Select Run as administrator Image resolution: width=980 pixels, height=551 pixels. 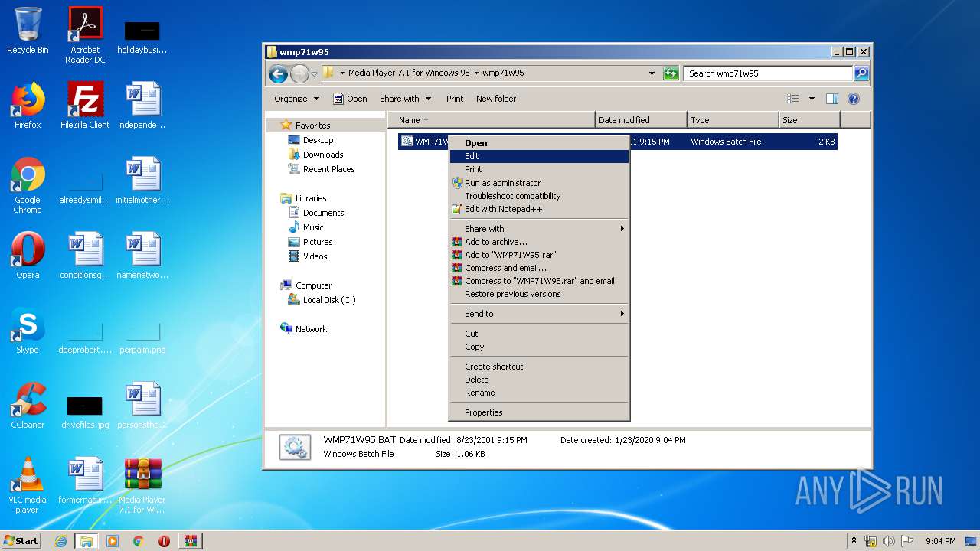[x=539, y=183]
